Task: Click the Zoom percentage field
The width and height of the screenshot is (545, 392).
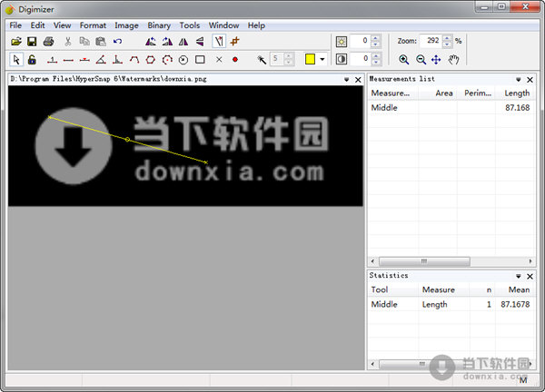Action: [431, 41]
